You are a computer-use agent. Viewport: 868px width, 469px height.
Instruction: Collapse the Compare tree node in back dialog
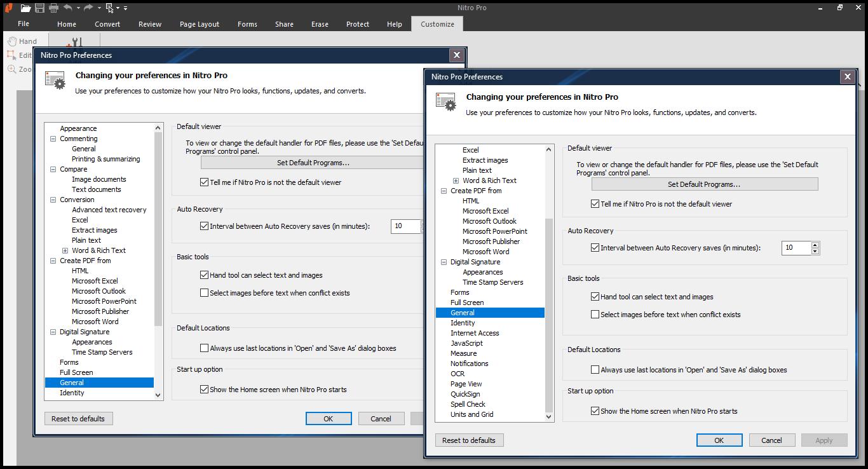[x=53, y=169]
